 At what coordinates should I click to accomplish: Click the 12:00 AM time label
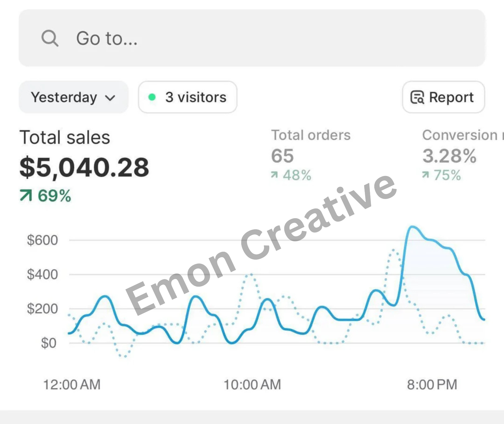[72, 385]
